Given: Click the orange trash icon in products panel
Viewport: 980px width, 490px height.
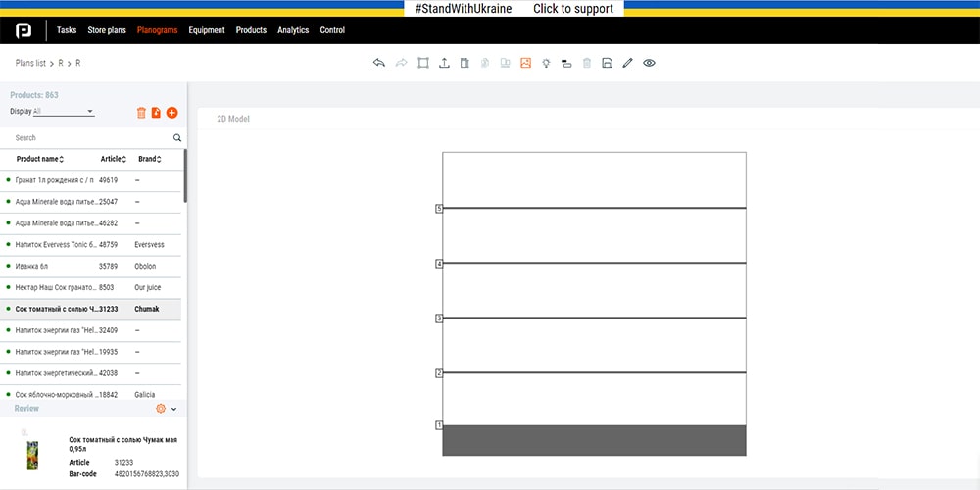Looking at the screenshot, I should click(x=141, y=113).
